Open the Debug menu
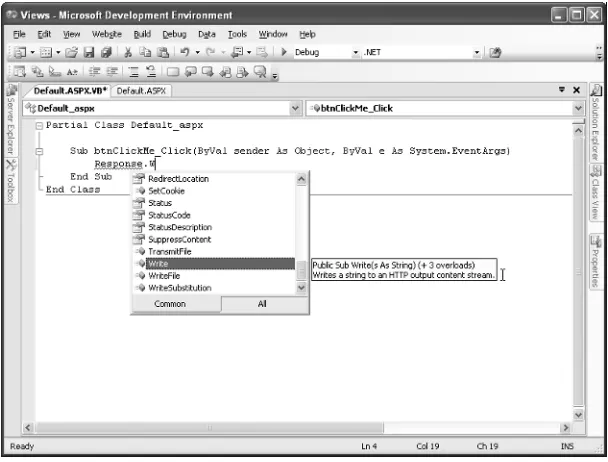The image size is (608, 462). pos(174,35)
